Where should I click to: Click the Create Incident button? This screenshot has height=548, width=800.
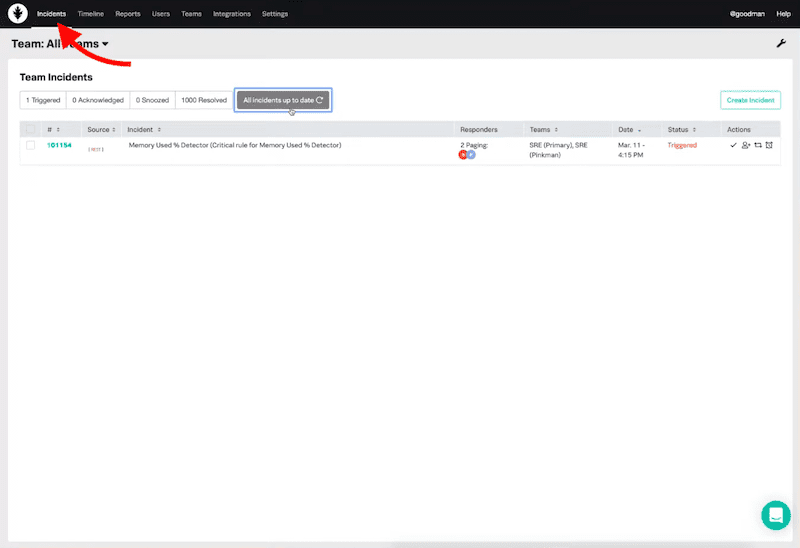tap(750, 100)
